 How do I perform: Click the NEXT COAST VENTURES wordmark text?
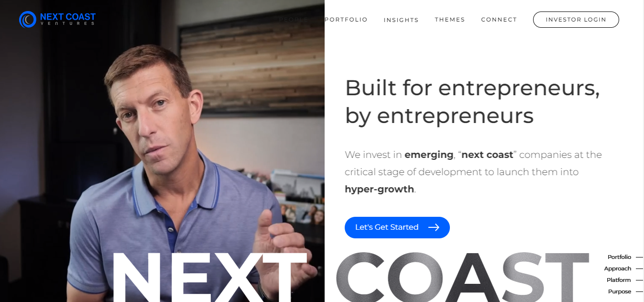68,19
